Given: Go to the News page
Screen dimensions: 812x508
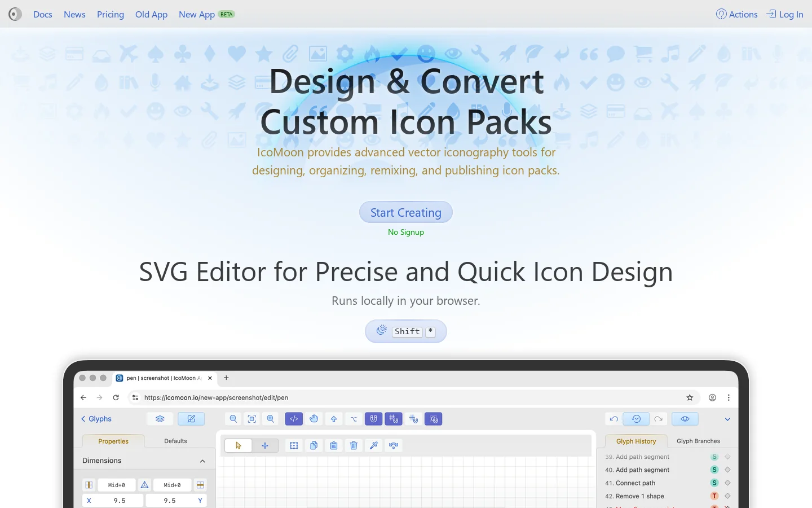Looking at the screenshot, I should [x=74, y=14].
